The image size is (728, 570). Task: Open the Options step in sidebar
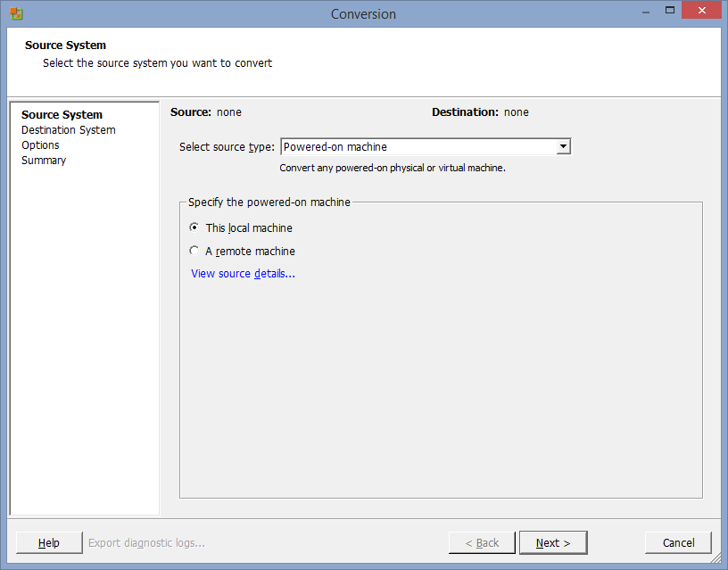[40, 145]
